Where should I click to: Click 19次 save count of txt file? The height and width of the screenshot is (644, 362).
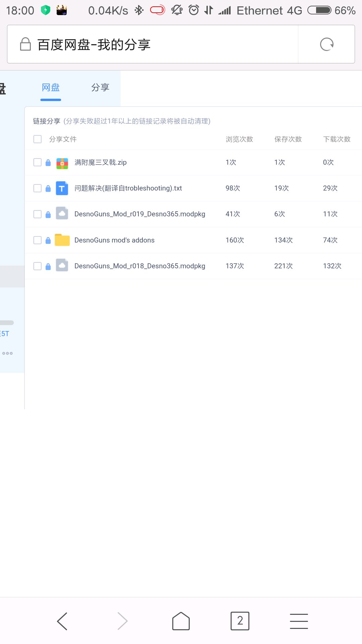[281, 188]
